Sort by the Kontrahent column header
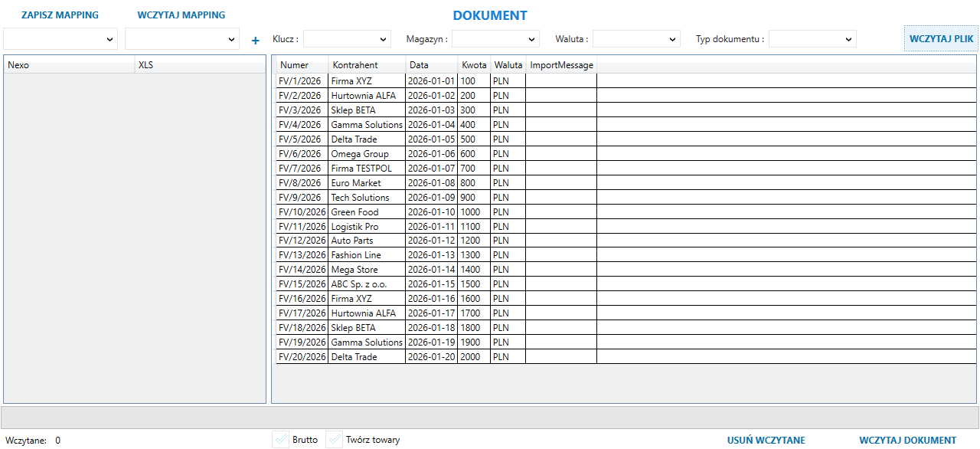The image size is (980, 449). [355, 65]
